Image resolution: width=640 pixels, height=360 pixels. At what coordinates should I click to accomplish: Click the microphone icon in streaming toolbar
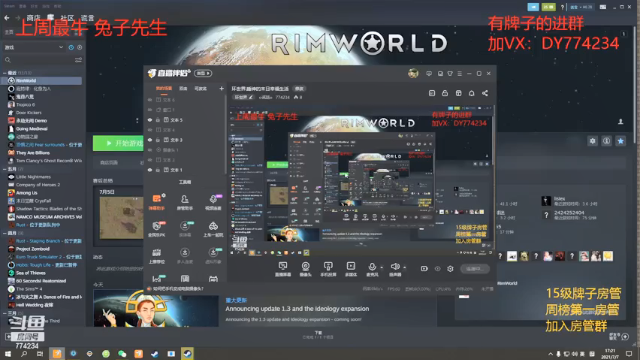coord(372,267)
